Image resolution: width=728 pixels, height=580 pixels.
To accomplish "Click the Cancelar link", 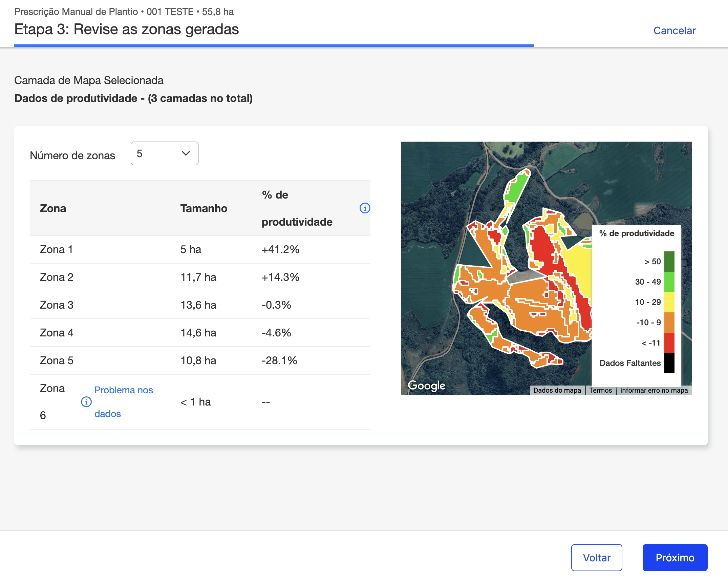I will click(x=674, y=30).
